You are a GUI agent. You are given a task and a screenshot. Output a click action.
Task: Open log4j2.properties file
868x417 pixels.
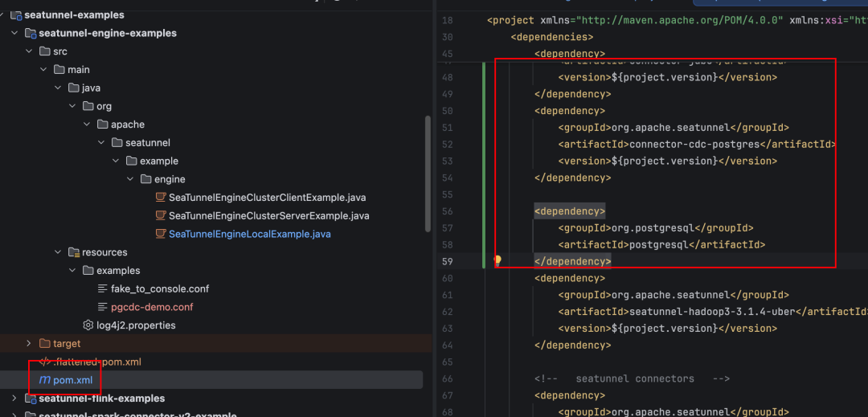click(x=136, y=325)
